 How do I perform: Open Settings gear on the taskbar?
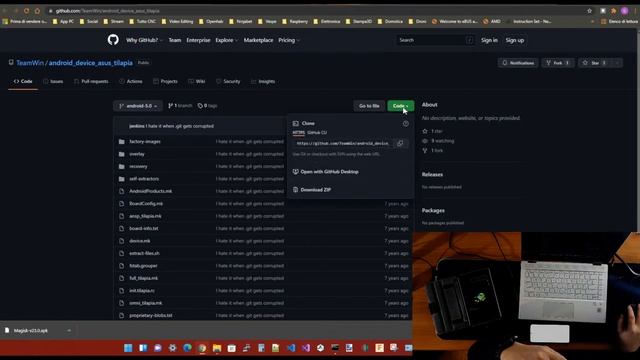coord(173,348)
